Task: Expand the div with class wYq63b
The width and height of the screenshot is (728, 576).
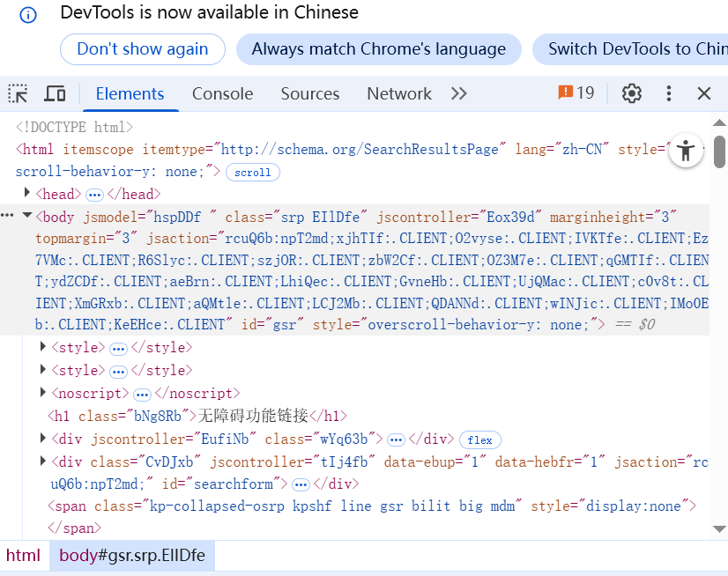Action: [43, 438]
